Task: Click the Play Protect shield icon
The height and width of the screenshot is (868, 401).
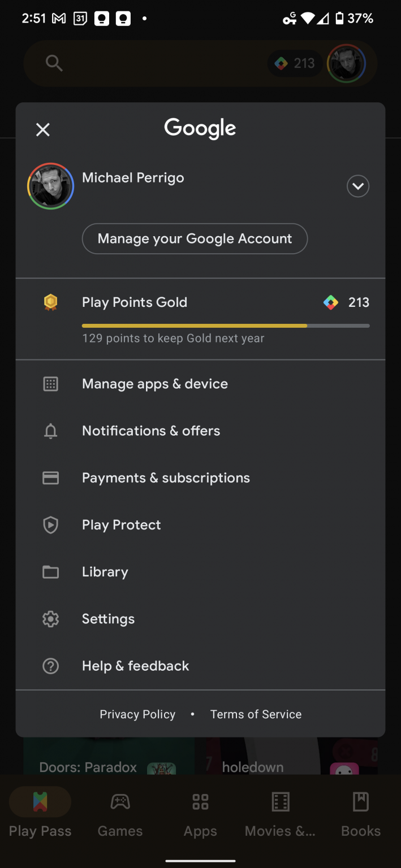Action: pyautogui.click(x=50, y=524)
